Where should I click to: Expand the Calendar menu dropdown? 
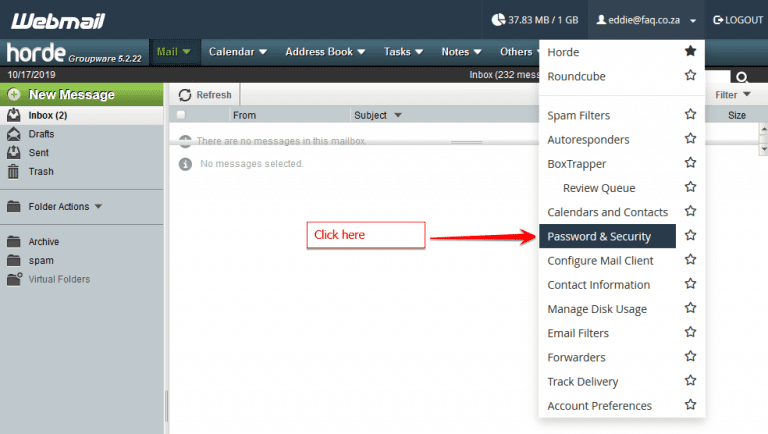pyautogui.click(x=237, y=52)
